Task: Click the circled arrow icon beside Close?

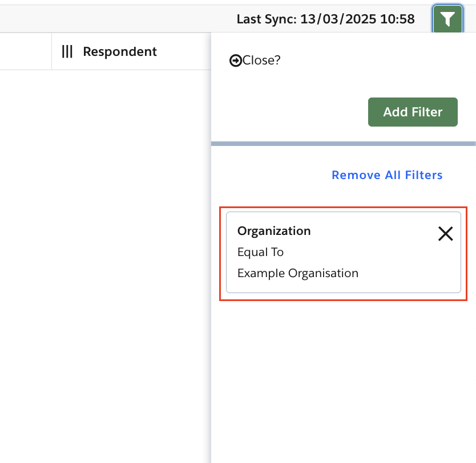Action: 236,60
